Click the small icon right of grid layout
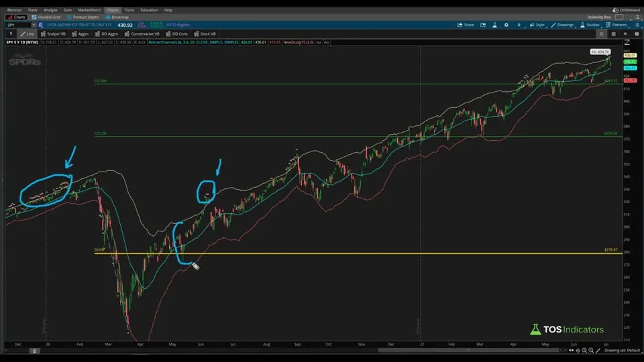Viewport: 644px width, 362px height. tap(625, 34)
